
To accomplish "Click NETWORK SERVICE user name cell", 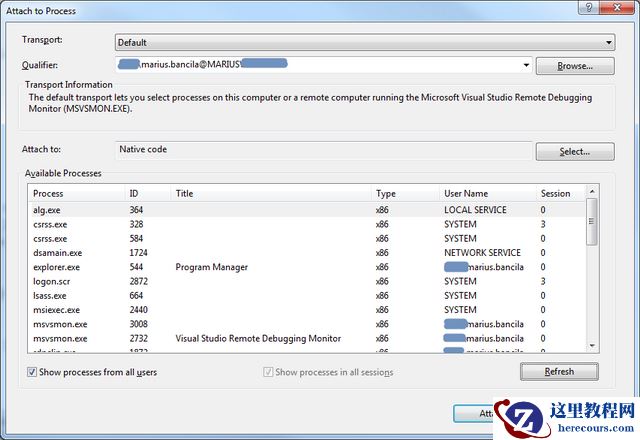I will click(x=482, y=253).
